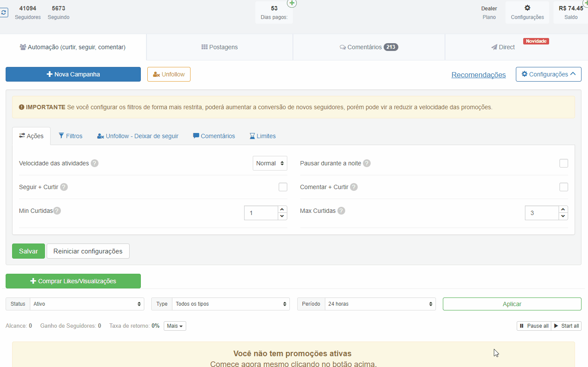The width and height of the screenshot is (588, 367).
Task: Open Velocidade das atividades Normal dropdown
Action: (270, 163)
